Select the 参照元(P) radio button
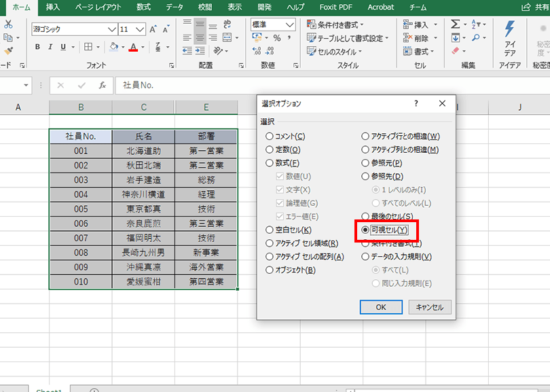 [365, 163]
